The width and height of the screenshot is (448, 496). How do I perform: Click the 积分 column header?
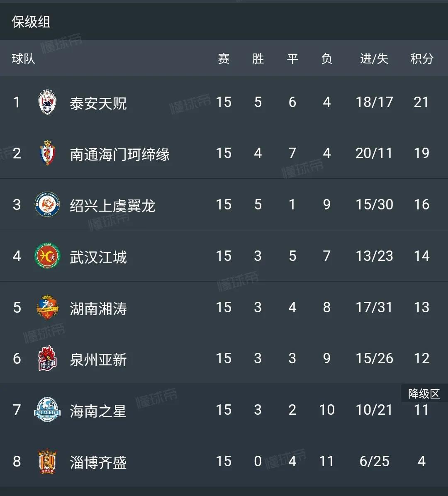click(x=421, y=58)
